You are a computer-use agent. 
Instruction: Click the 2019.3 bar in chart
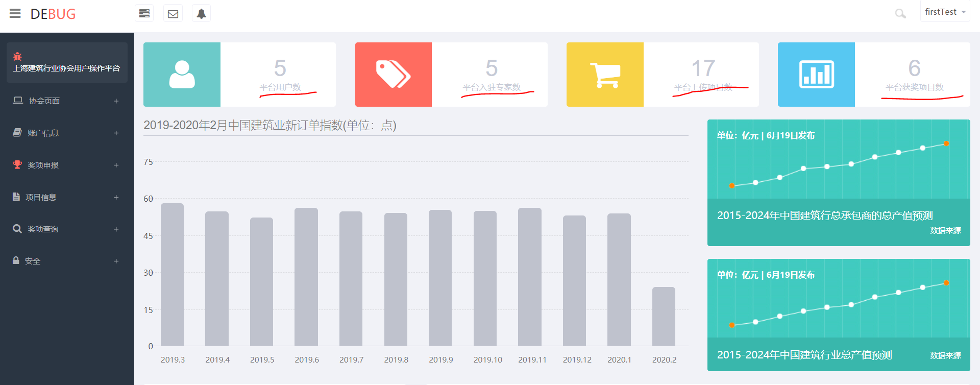(173, 275)
